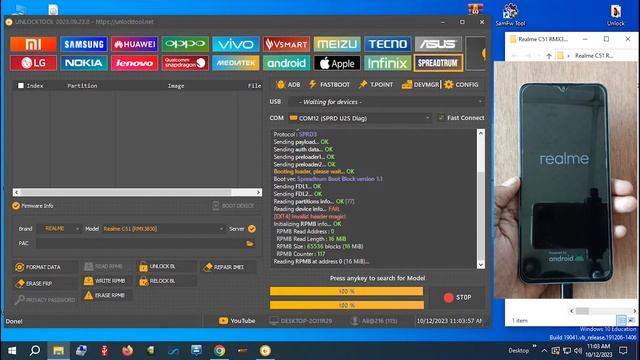Select the Huawei brand tile
This screenshot has height=360, width=640.
tap(134, 44)
